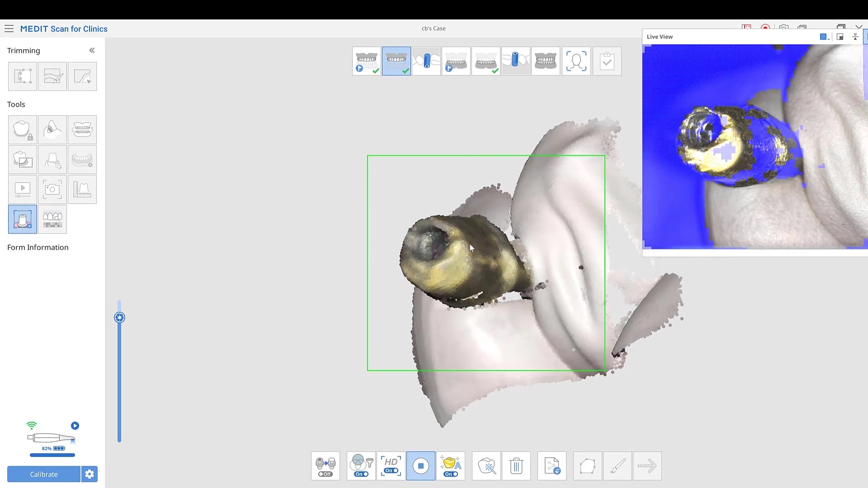
Task: Click the clipboard complete stage icon
Action: 607,61
